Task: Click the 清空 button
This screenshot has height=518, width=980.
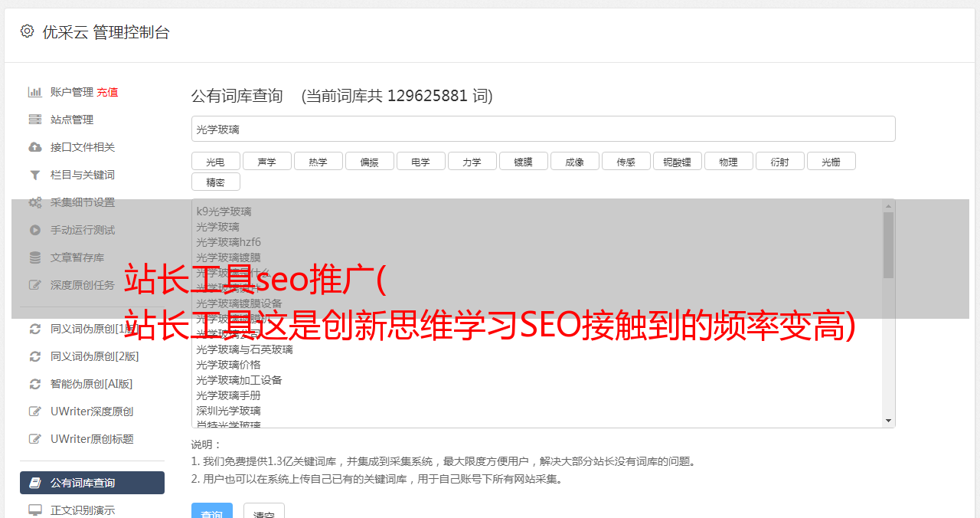Action: 264,512
